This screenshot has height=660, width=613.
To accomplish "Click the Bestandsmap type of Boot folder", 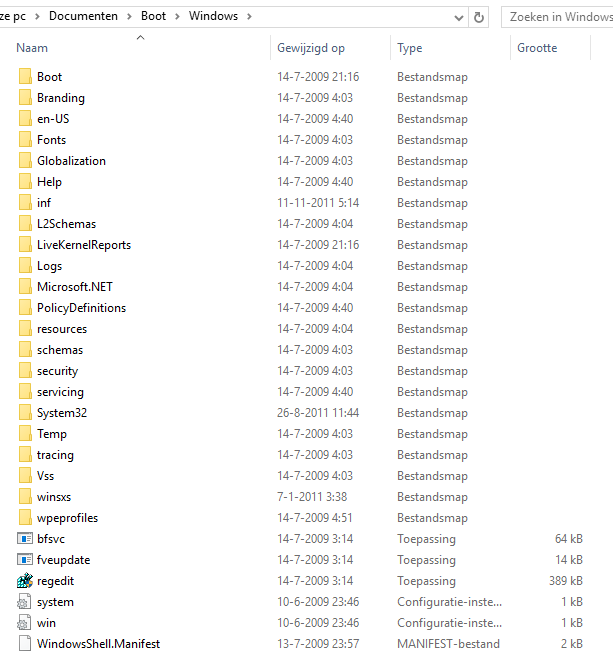I will (432, 77).
